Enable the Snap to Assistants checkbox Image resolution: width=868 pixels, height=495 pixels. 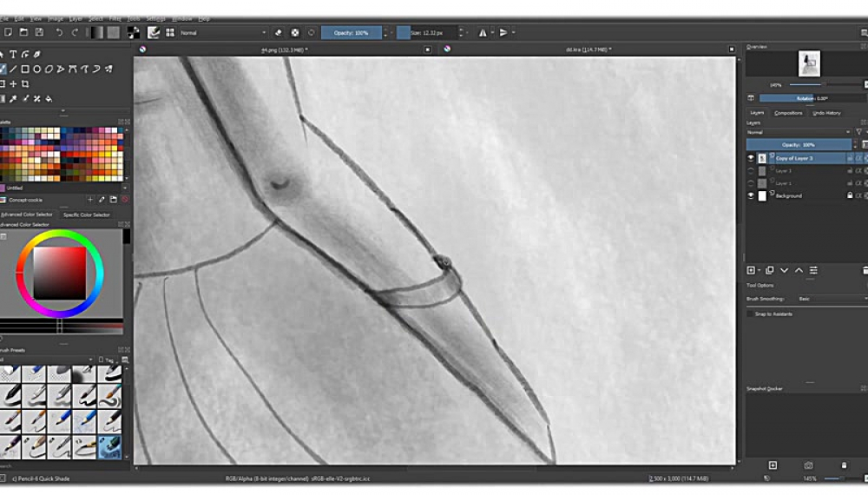751,313
